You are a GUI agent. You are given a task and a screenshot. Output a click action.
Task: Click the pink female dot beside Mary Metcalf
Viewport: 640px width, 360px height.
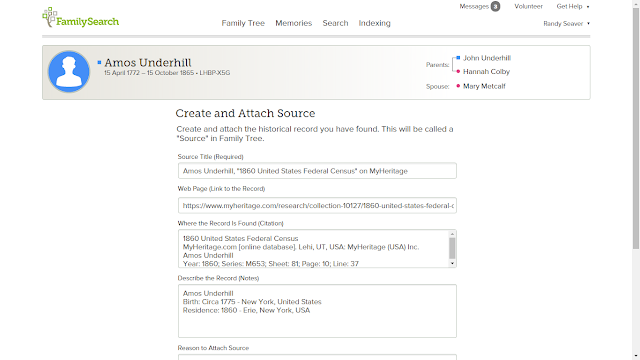(458, 86)
